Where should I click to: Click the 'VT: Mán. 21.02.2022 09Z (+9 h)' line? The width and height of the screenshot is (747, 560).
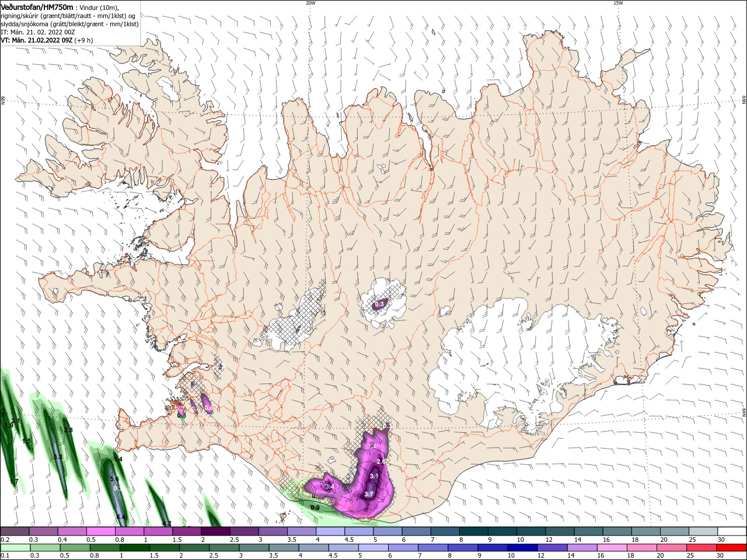click(47, 40)
